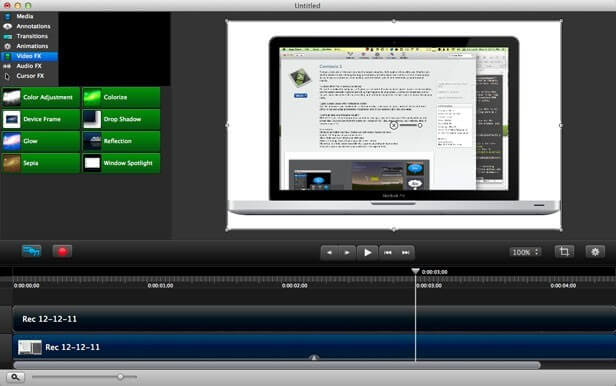This screenshot has width=616, height=386.
Task: Choose the Drop Shadow effect
Action: click(x=121, y=119)
